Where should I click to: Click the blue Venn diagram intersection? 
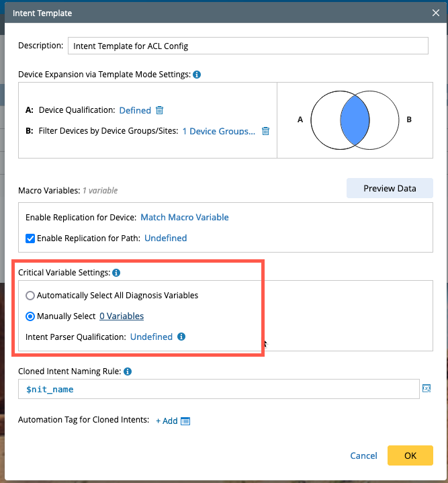[x=353, y=120]
